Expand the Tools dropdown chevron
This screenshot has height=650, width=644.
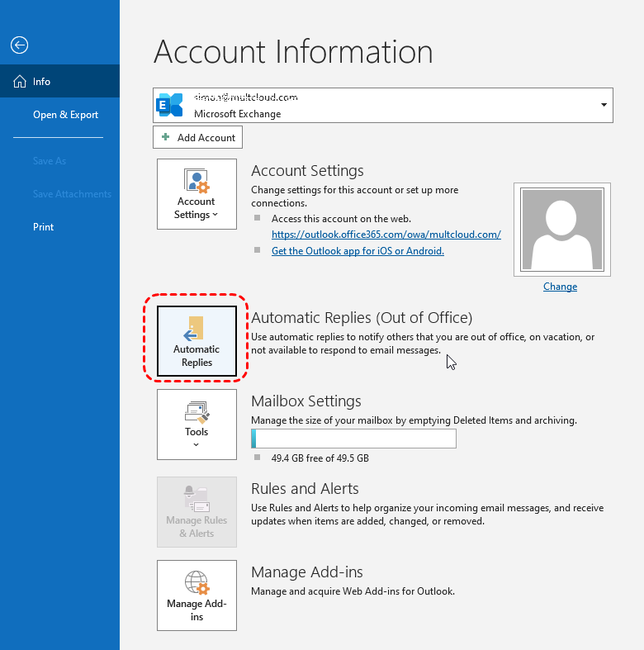coord(197,445)
